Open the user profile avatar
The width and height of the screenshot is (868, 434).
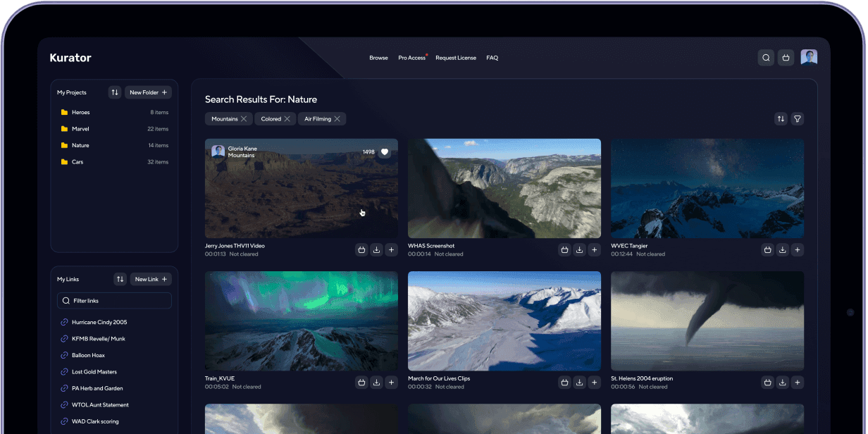point(809,58)
